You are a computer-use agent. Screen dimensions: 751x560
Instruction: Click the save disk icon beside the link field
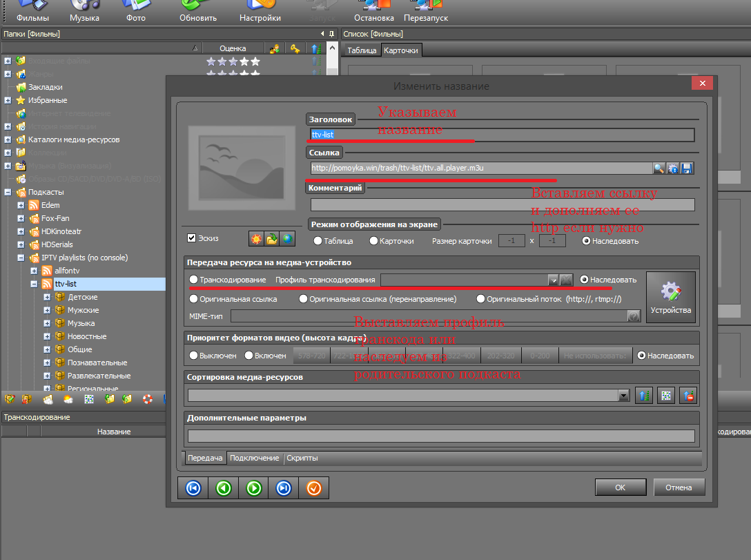point(687,168)
